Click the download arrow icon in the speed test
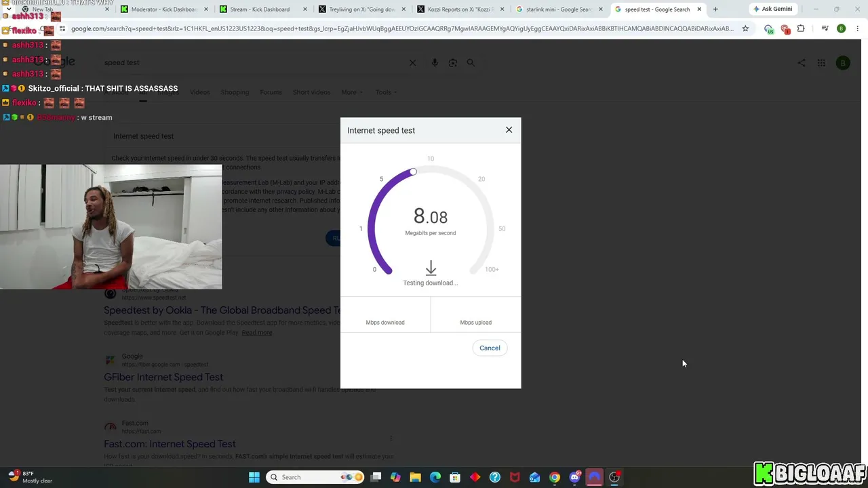Image resolution: width=868 pixels, height=488 pixels. (x=431, y=268)
